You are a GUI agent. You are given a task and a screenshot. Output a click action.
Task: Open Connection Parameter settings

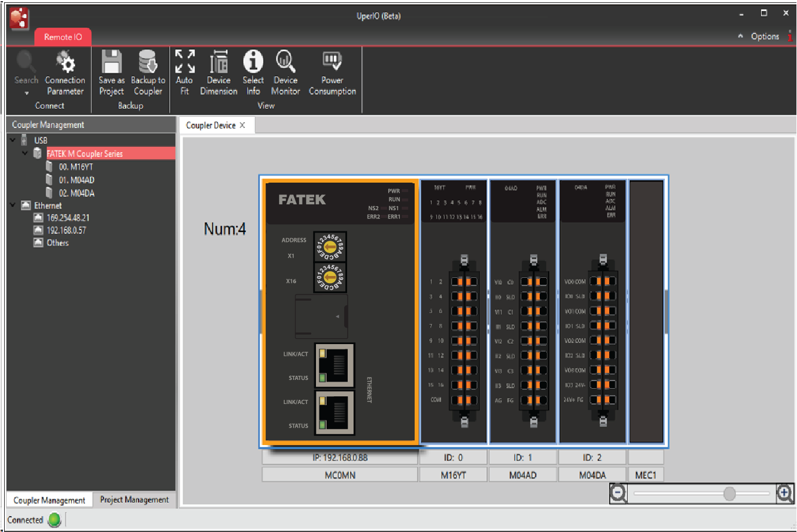(x=65, y=73)
